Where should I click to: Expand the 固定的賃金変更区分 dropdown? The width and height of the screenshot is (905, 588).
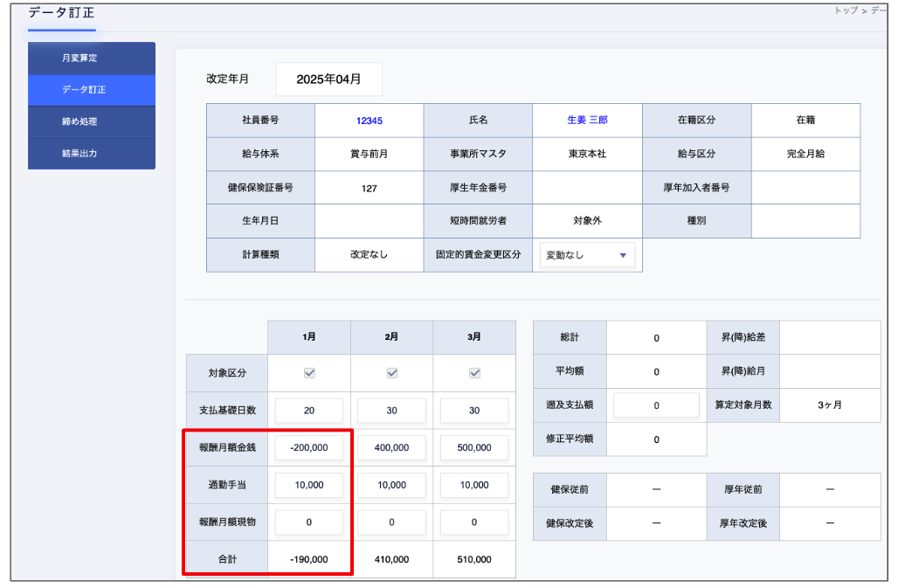(586, 255)
